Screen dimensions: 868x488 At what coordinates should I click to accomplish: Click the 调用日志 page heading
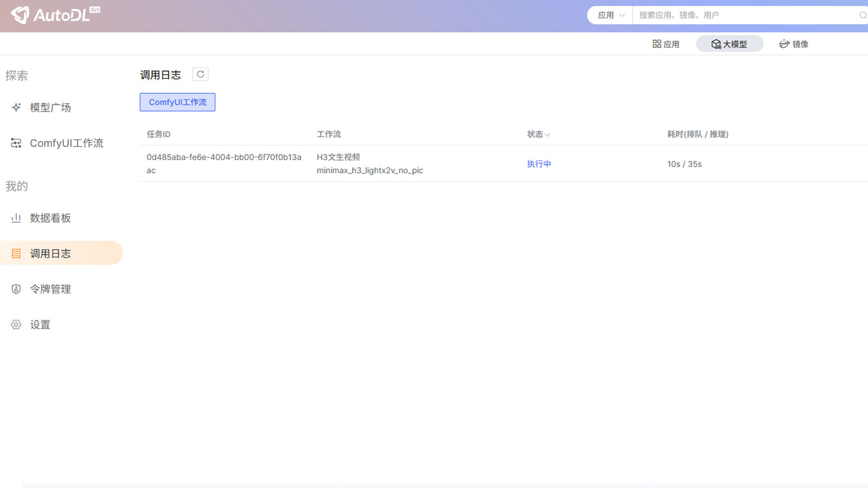pos(161,75)
